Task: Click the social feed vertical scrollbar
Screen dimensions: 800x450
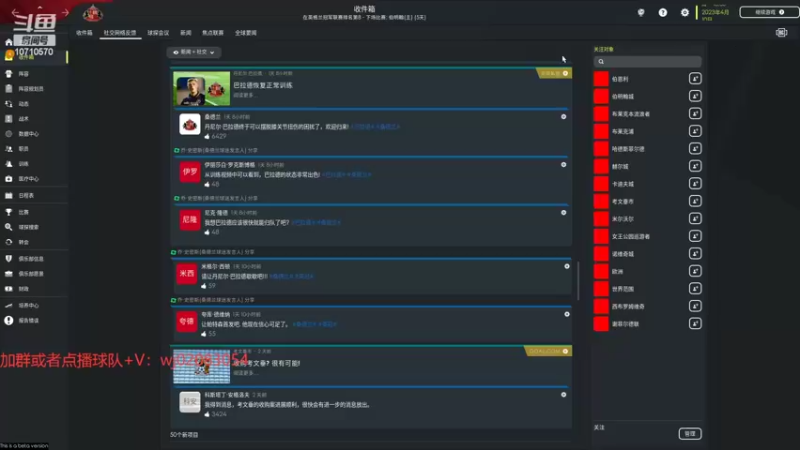Action: [578, 281]
